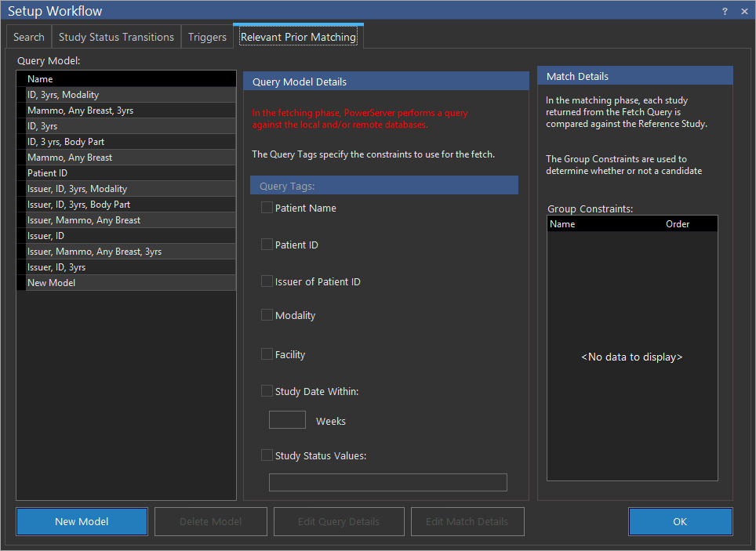
Task: Click the Order column header in Group Constraints
Action: 678,224
